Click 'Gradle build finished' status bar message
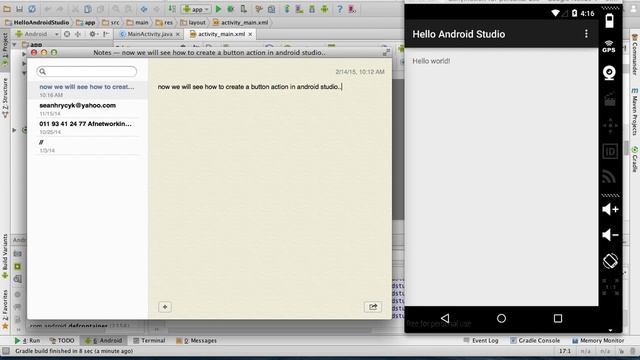The width and height of the screenshot is (640, 360). (x=74, y=351)
